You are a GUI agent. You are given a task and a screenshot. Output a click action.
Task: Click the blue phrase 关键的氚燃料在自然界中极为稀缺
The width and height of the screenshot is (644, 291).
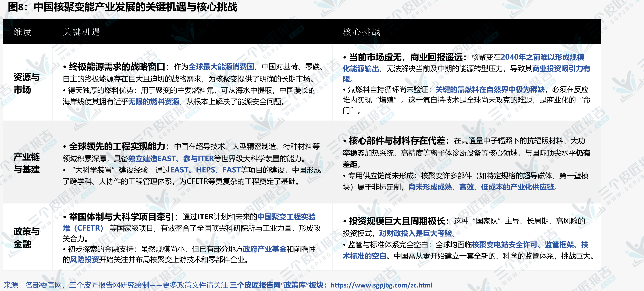tap(490, 90)
